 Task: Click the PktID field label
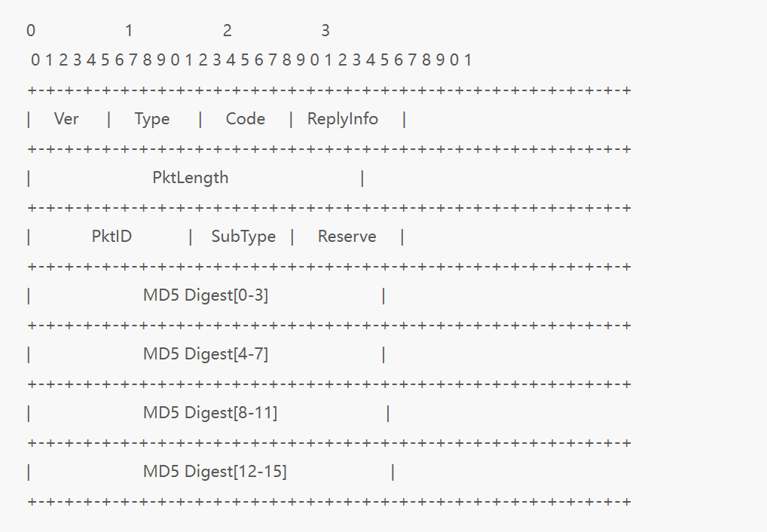[112, 237]
